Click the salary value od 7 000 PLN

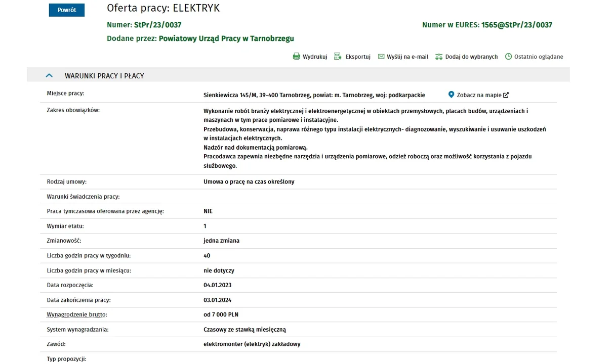221,314
